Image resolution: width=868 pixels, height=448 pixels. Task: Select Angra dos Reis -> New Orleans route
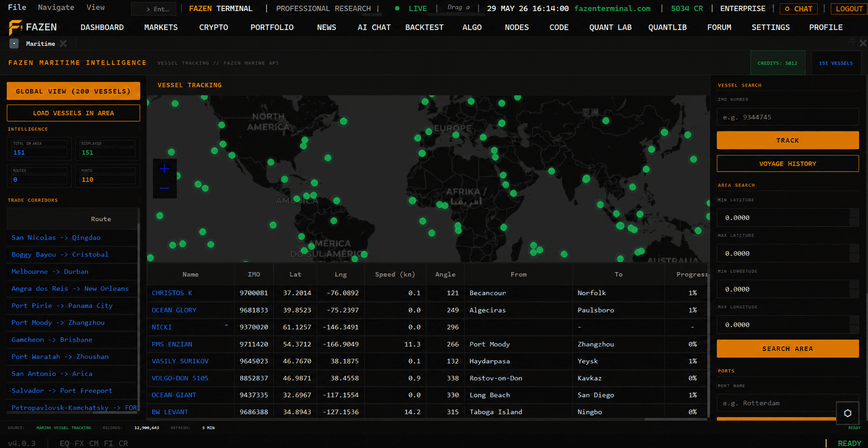tap(70, 288)
